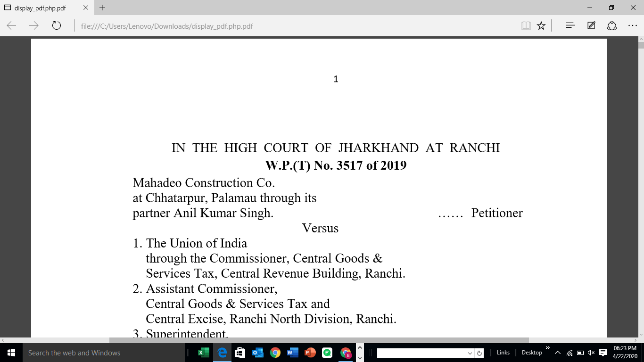The height and width of the screenshot is (362, 644).
Task: Expand Desktop toolbar double chevron
Action: tap(547, 348)
